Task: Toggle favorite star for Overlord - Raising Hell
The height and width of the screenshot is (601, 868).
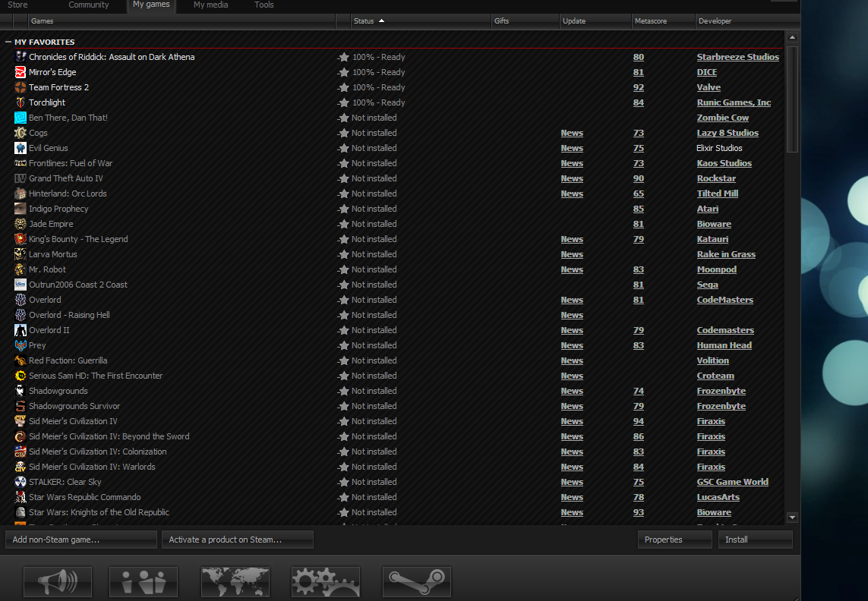Action: click(343, 315)
